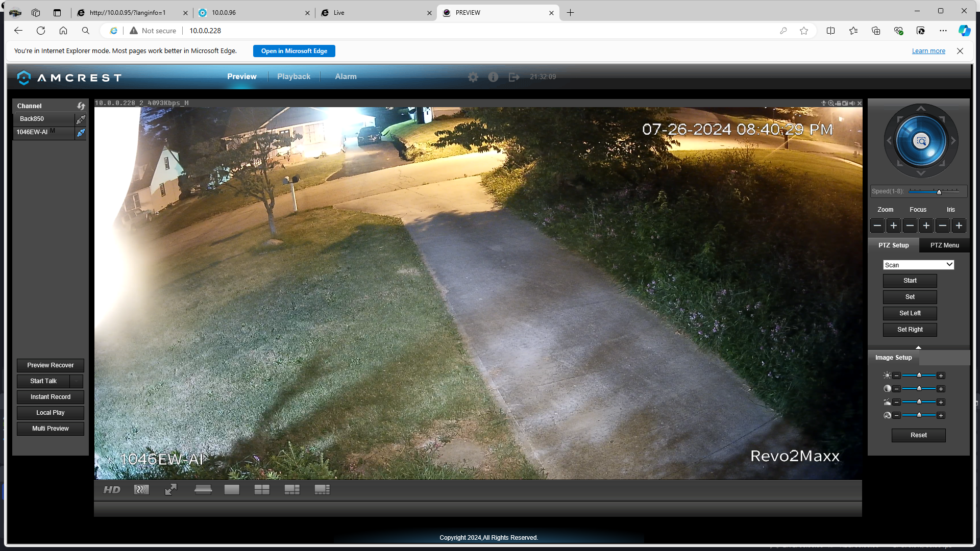Image resolution: width=980 pixels, height=551 pixels.
Task: Select the four-split view layout
Action: pyautogui.click(x=262, y=490)
